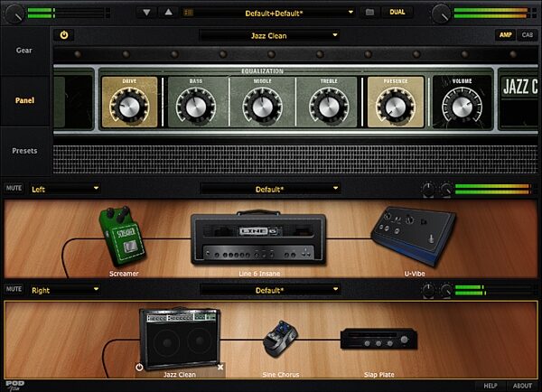Viewport: 542px width, 392px height.
Task: Click the Screamer label text
Action: 124,274
